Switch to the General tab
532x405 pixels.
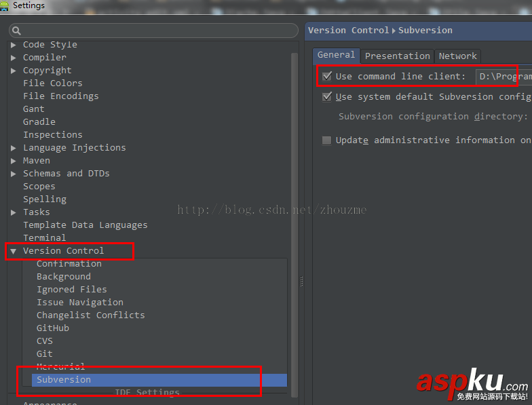(x=337, y=56)
